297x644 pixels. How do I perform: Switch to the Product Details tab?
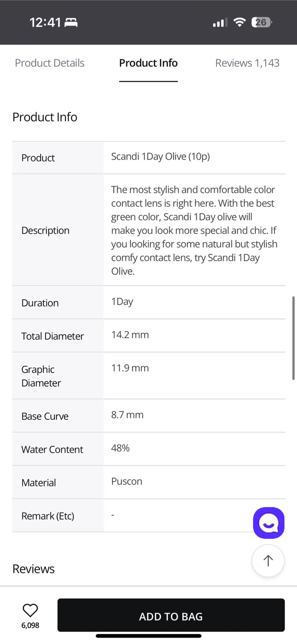click(x=50, y=63)
